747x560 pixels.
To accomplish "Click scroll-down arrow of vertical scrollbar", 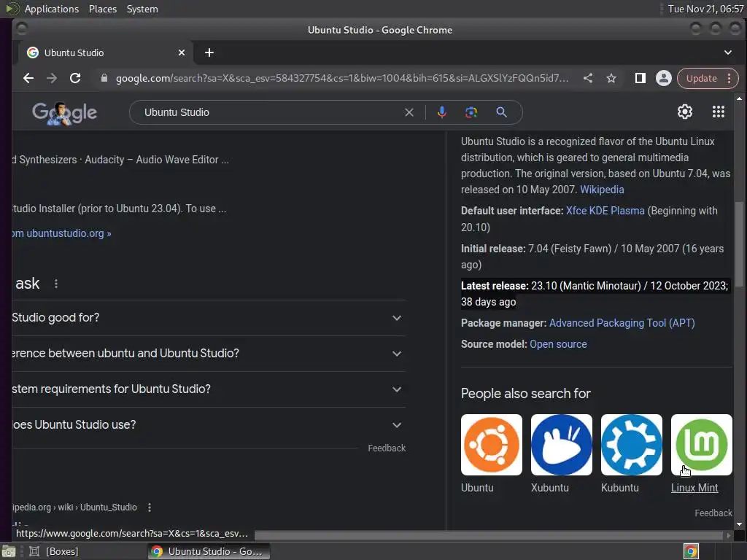I will [739, 524].
